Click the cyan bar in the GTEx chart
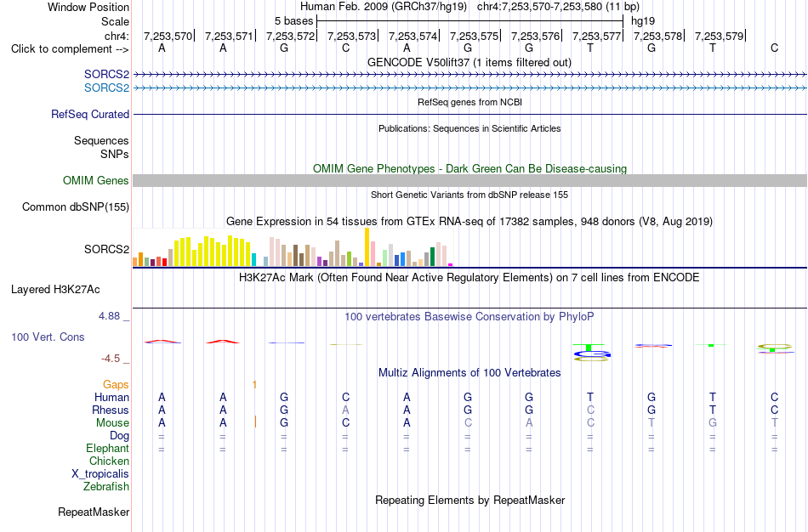 [253, 259]
